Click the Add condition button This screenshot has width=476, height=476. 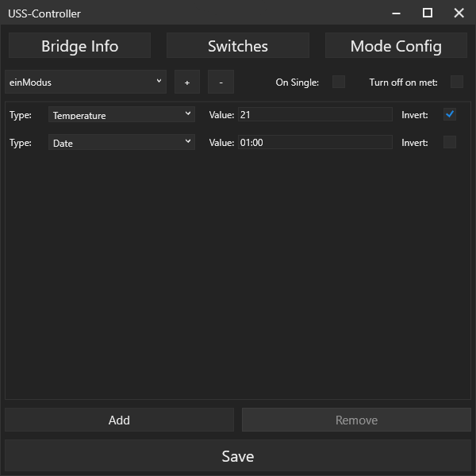click(x=119, y=420)
